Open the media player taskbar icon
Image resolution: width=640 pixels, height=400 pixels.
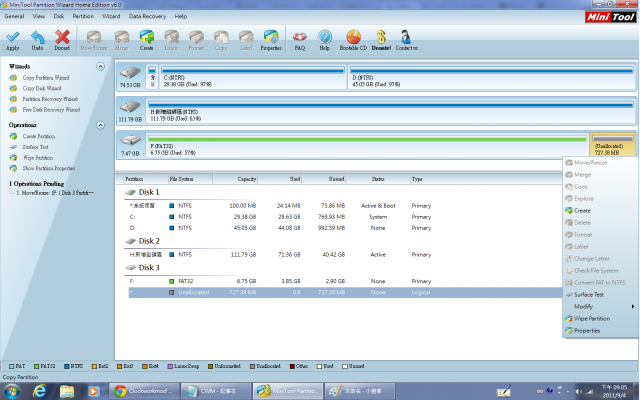(x=93, y=391)
